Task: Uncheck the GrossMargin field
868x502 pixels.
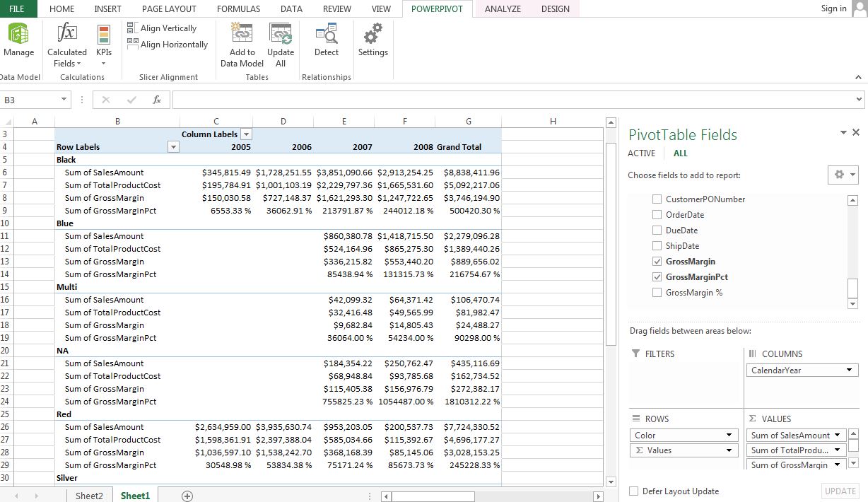Action: pyautogui.click(x=656, y=261)
